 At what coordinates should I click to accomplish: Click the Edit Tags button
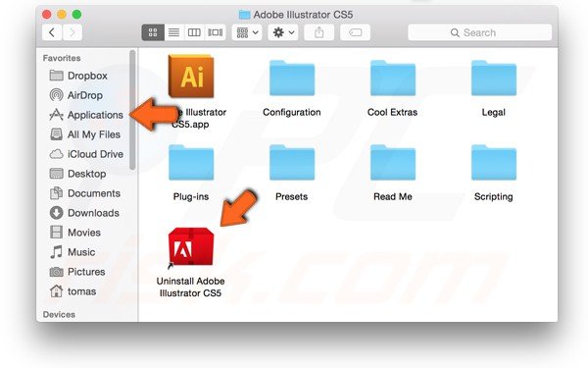tap(355, 32)
